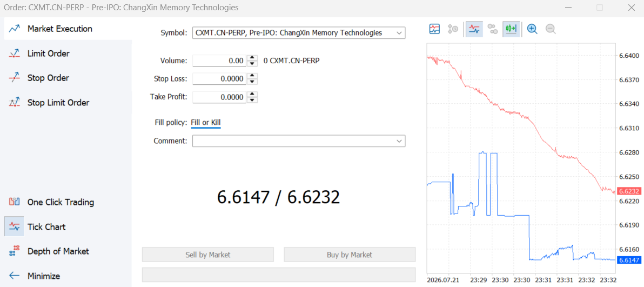Click the grayed bubbles chart toolbar icon
The height and width of the screenshot is (287, 644).
tap(492, 29)
